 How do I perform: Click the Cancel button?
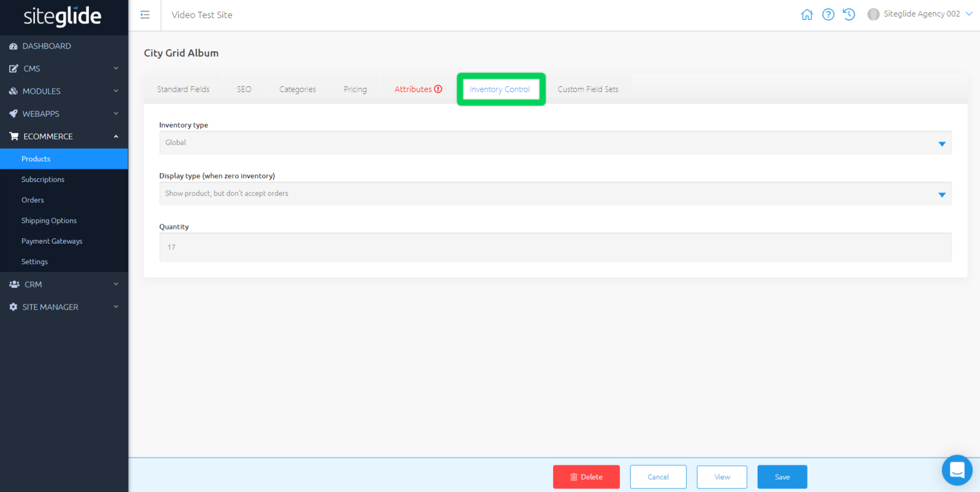pyautogui.click(x=658, y=477)
